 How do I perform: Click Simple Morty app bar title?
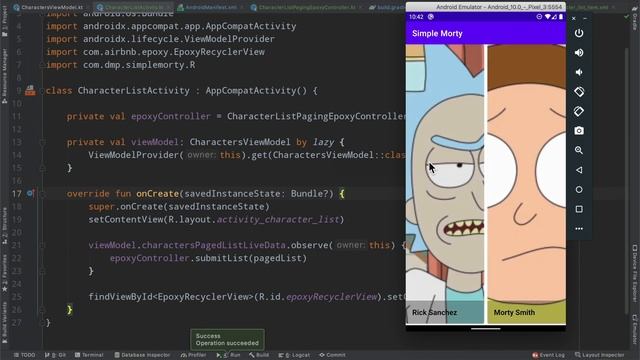click(437, 33)
